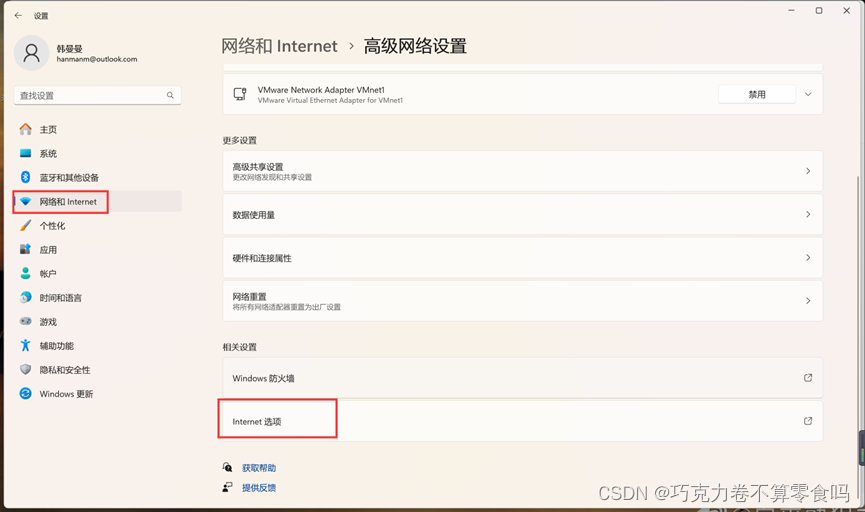Open the 主页 home icon
This screenshot has width=865, height=512.
(25, 129)
